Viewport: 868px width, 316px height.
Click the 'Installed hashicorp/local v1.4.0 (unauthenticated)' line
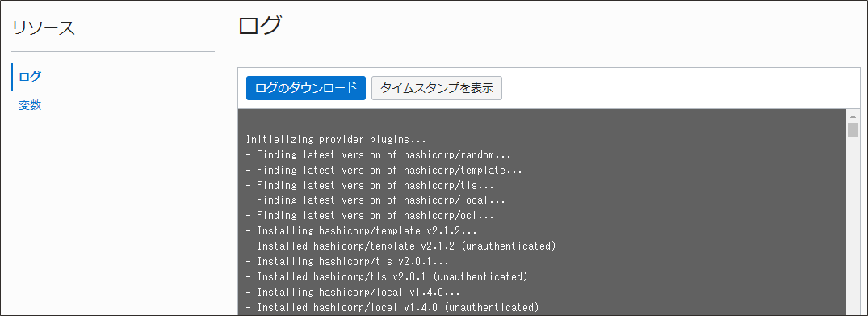pyautogui.click(x=392, y=306)
